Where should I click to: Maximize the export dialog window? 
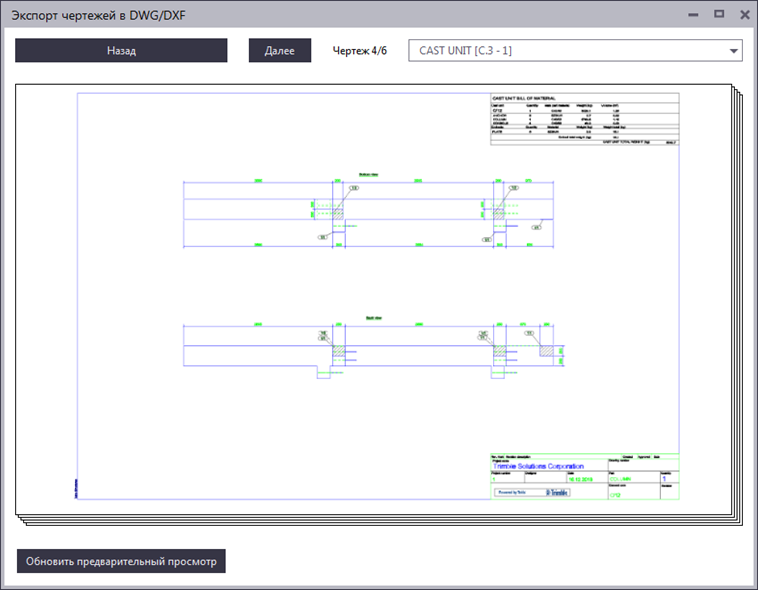719,14
